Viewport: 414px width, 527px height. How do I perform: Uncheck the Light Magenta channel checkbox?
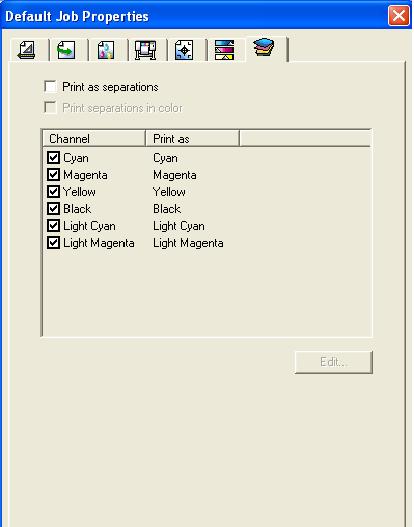[53, 243]
